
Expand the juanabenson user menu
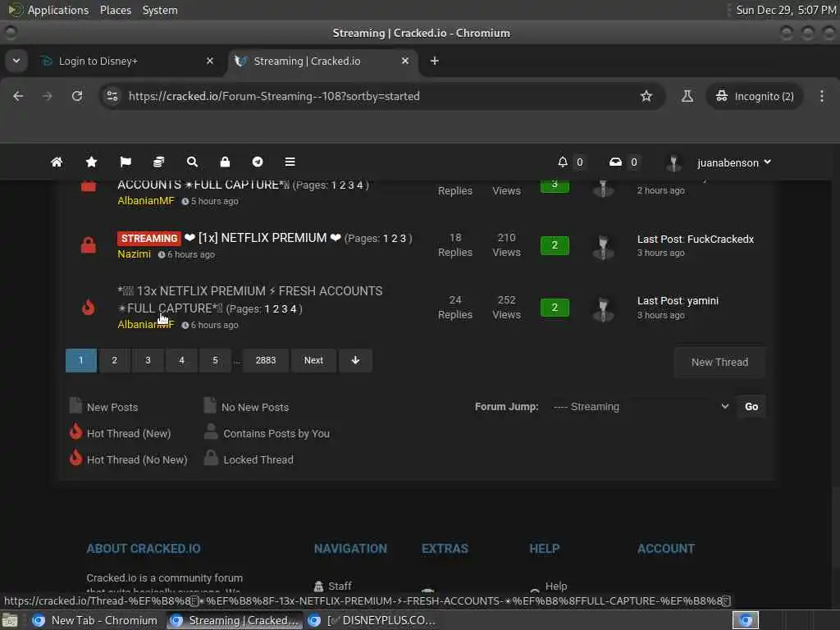coord(733,162)
